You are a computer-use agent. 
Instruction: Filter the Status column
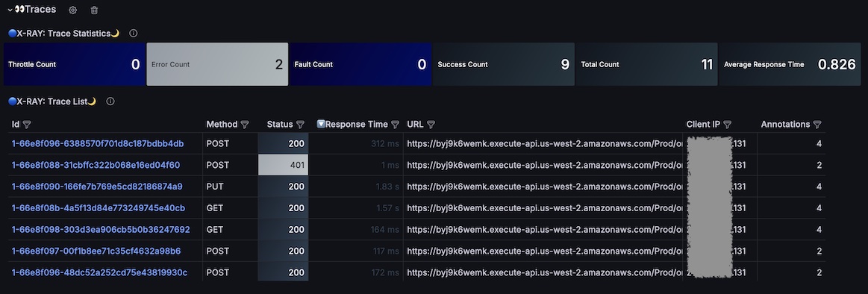[x=300, y=125]
